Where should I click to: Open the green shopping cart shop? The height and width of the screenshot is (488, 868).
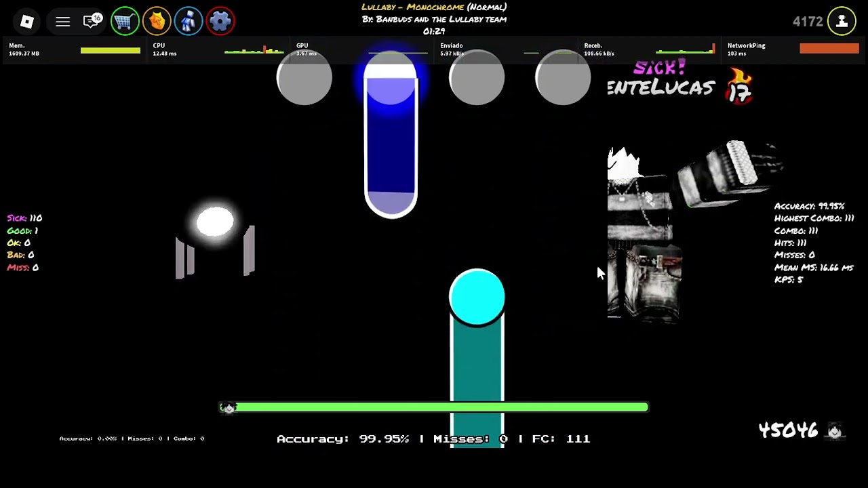[125, 22]
